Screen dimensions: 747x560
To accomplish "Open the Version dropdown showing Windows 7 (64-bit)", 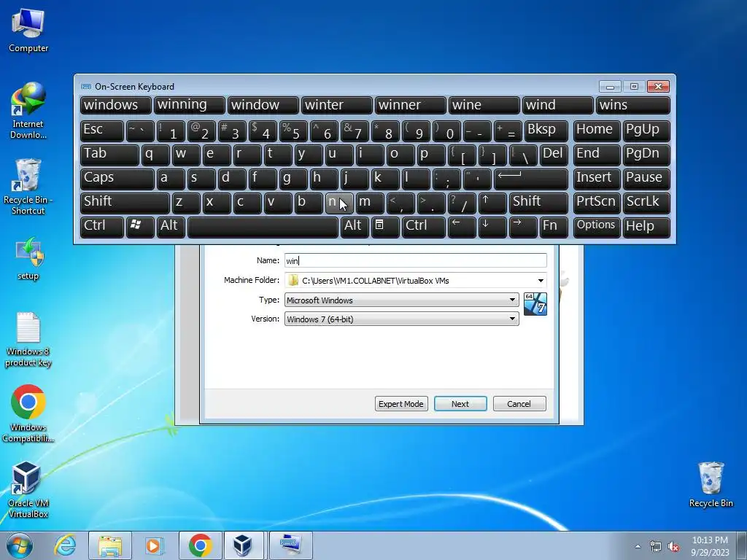I will tap(401, 319).
